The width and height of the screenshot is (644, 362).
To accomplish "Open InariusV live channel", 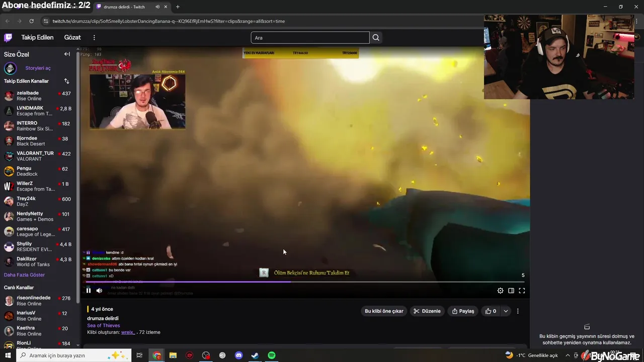I will [38, 316].
